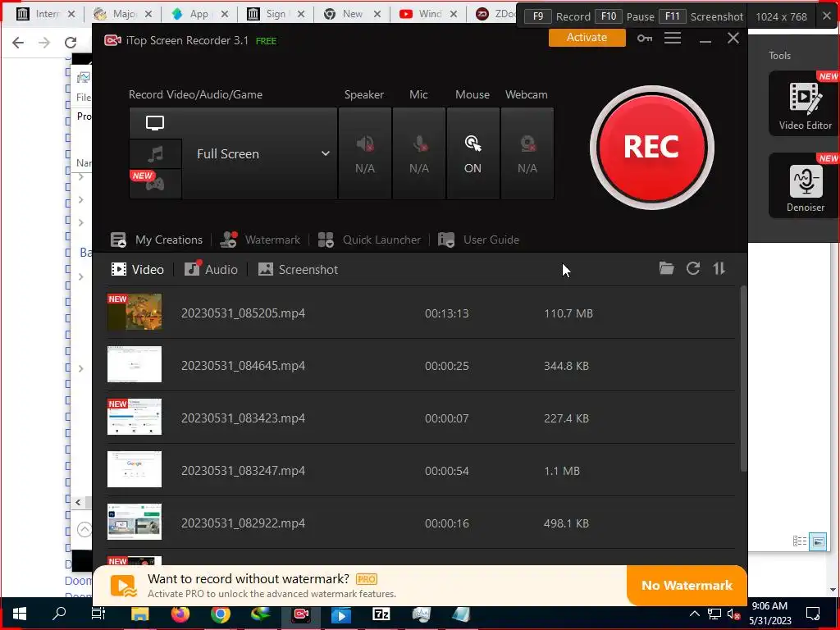Open thumbnail of 20230531_083247.mp4

[135, 469]
